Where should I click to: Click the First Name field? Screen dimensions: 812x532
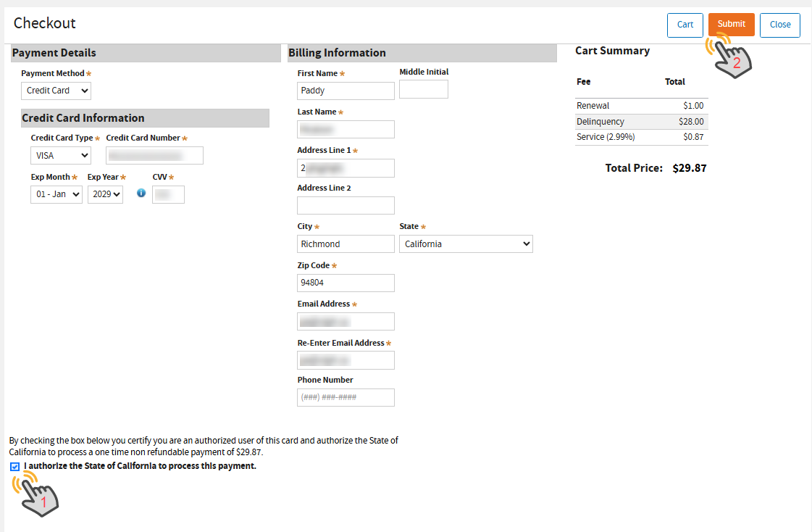tap(346, 91)
